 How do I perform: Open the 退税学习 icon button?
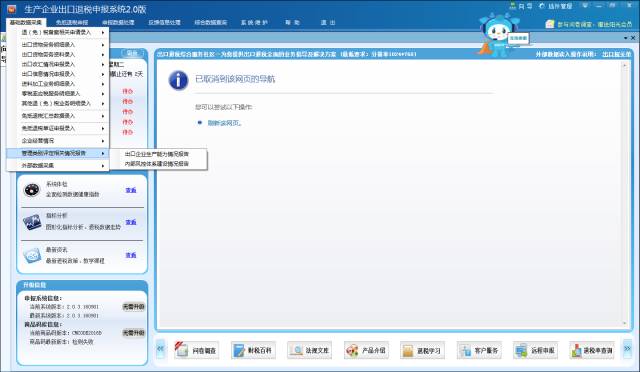point(422,350)
